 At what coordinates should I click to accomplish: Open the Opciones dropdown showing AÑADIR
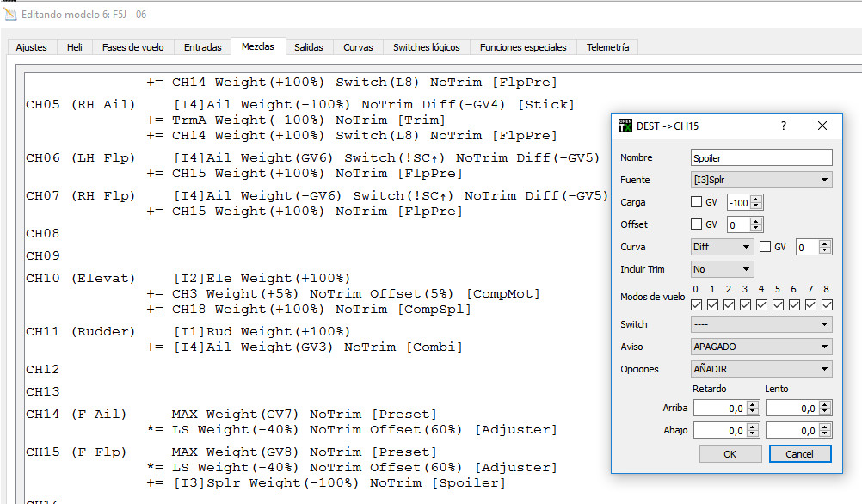pyautogui.click(x=761, y=369)
